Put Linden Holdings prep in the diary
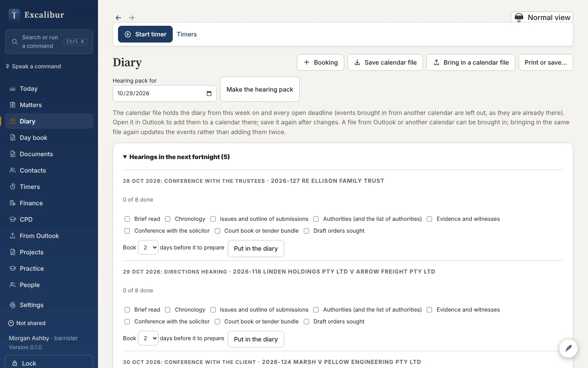Image resolution: width=588 pixels, height=368 pixels. (x=256, y=339)
